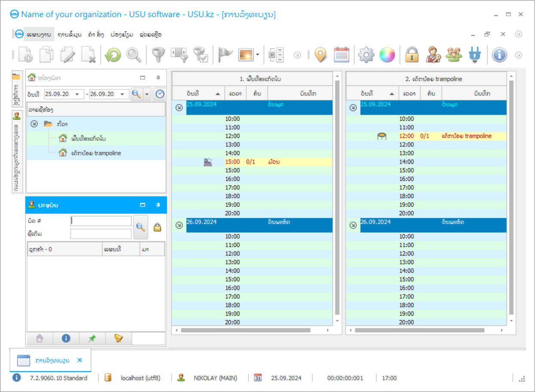Toggle the green pushpin button at bottom

(x=92, y=339)
